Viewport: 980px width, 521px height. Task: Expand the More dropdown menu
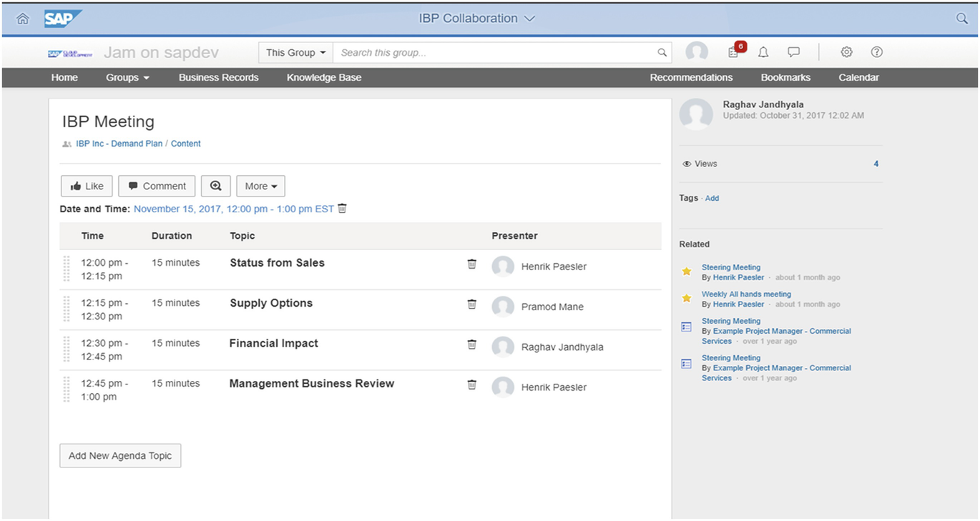coord(260,186)
